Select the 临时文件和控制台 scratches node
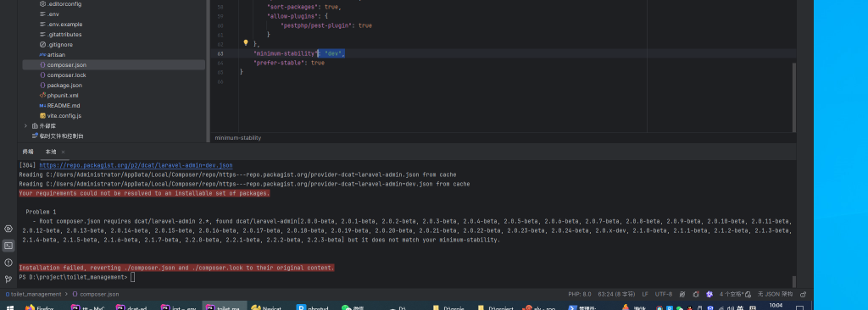868x310 pixels. tap(58, 136)
